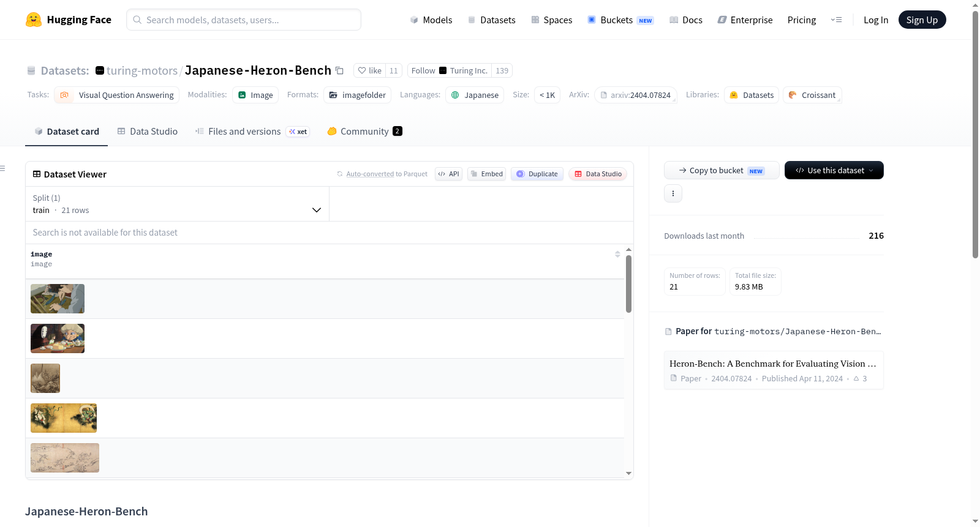Filter by Japanese language tag
This screenshot has height=527, width=980.
tap(475, 95)
